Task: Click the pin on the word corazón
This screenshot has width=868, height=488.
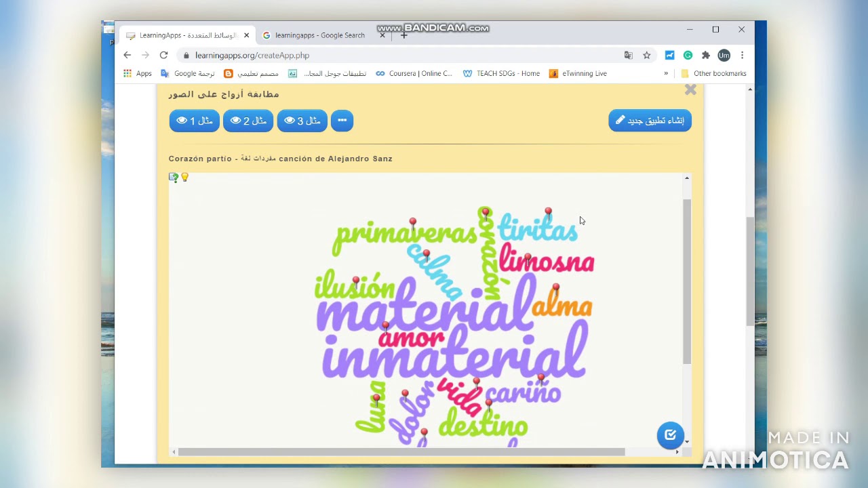Action: click(x=485, y=213)
